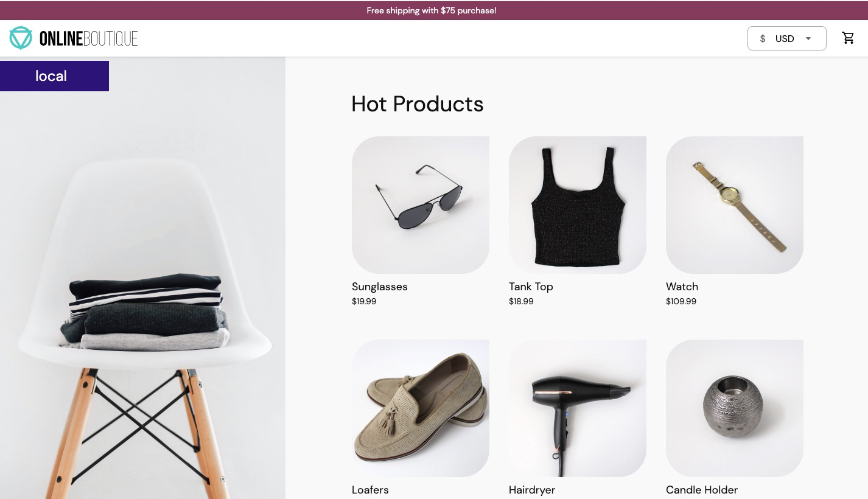Open the Loafers product image
This screenshot has width=868, height=499.
click(421, 408)
